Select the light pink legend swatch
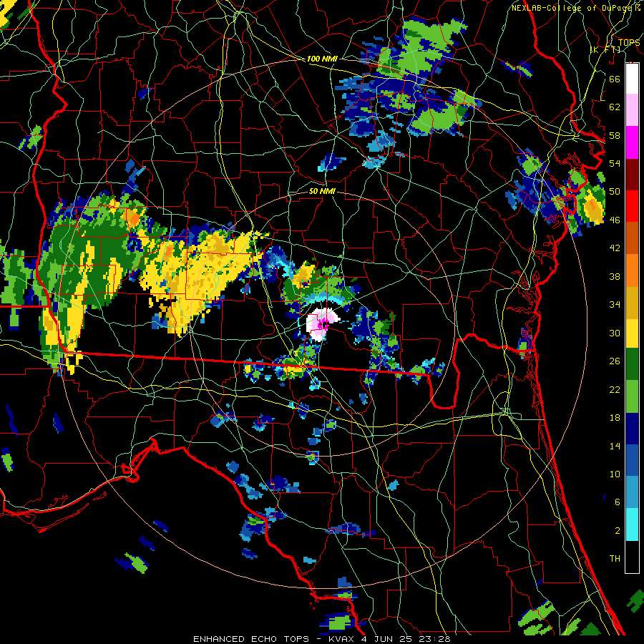Image resolution: width=644 pixels, height=644 pixels. (x=632, y=109)
